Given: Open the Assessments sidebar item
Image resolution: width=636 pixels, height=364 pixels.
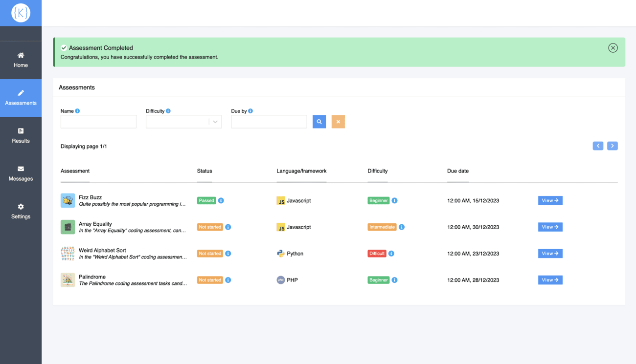Looking at the screenshot, I should [x=21, y=98].
